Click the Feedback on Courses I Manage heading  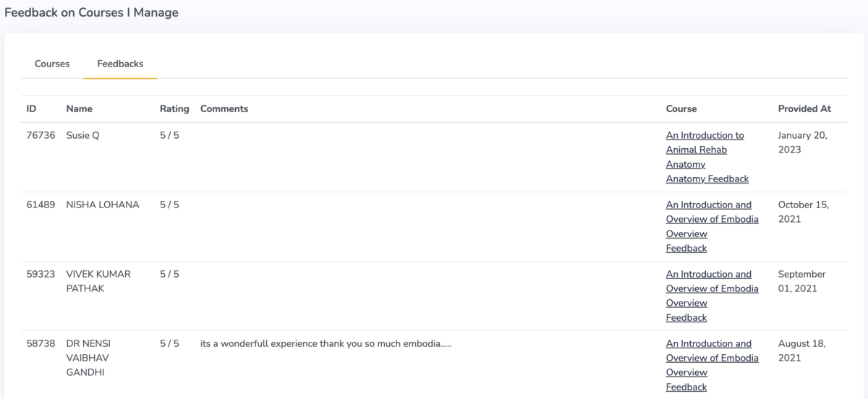tap(91, 12)
